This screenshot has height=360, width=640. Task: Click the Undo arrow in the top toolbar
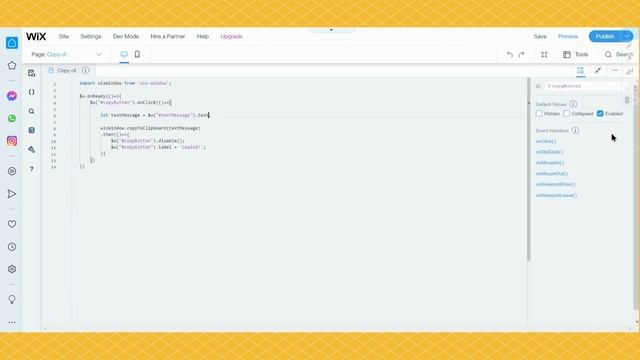(x=509, y=54)
